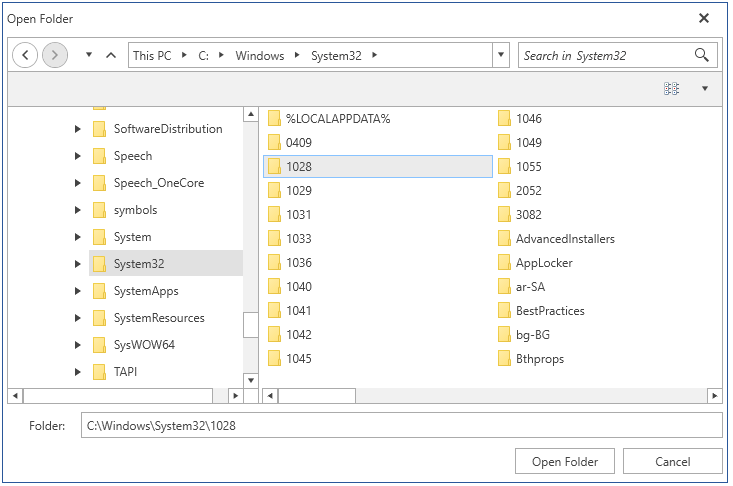Screen dimensions: 733x486
Task: Click the Windows breadcrumb
Action: pyautogui.click(x=259, y=56)
